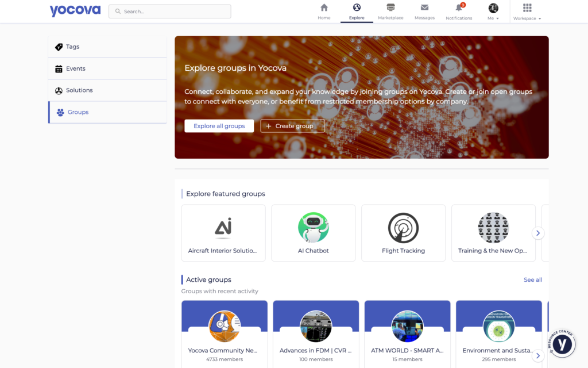Click Explore all groups button
Image resolution: width=588 pixels, height=368 pixels.
[219, 126]
